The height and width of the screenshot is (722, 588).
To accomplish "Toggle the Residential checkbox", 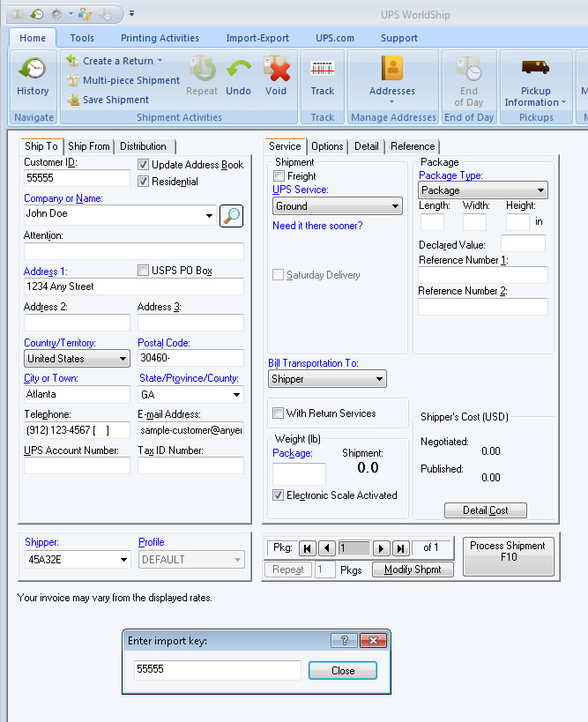I will coord(144,182).
